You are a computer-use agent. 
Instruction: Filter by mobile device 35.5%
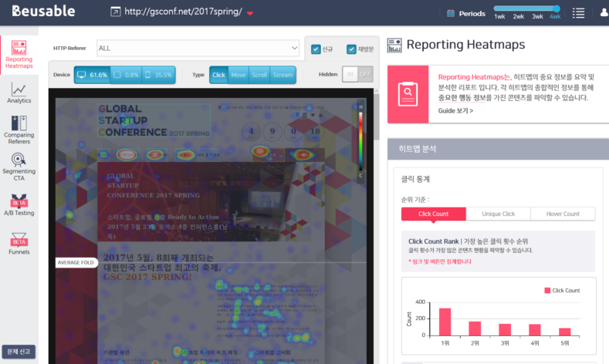(157, 75)
